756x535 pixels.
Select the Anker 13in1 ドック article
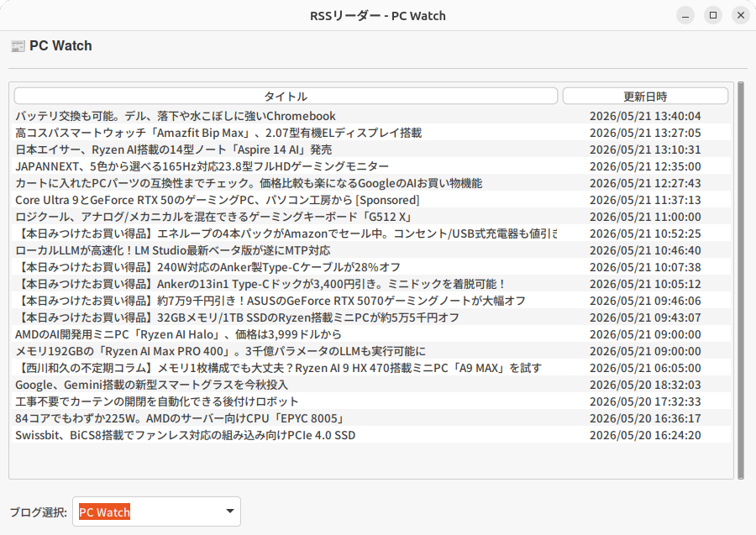pyautogui.click(x=371, y=284)
